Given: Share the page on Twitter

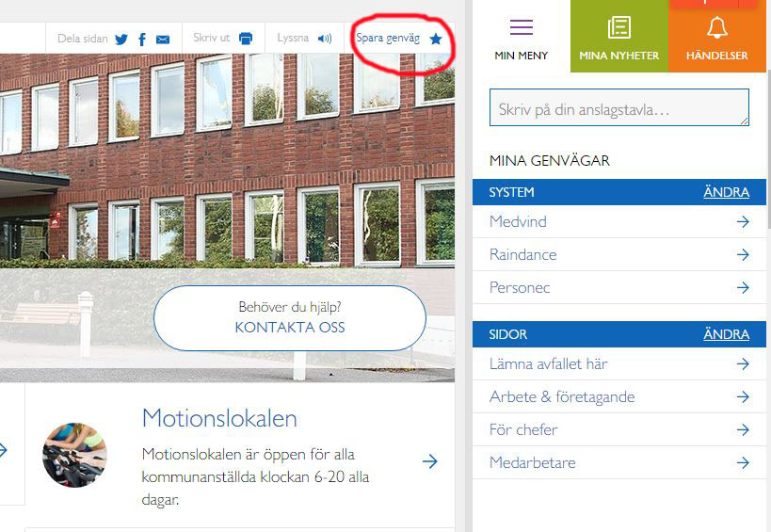Looking at the screenshot, I should (x=120, y=40).
